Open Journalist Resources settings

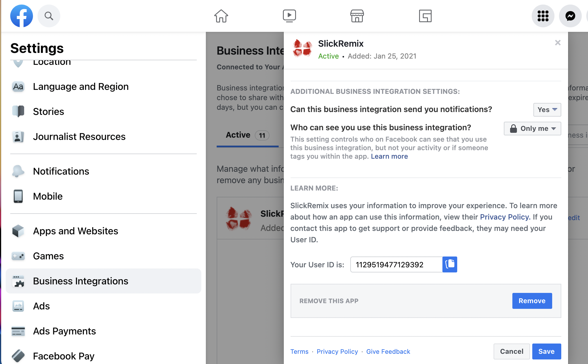103,136
